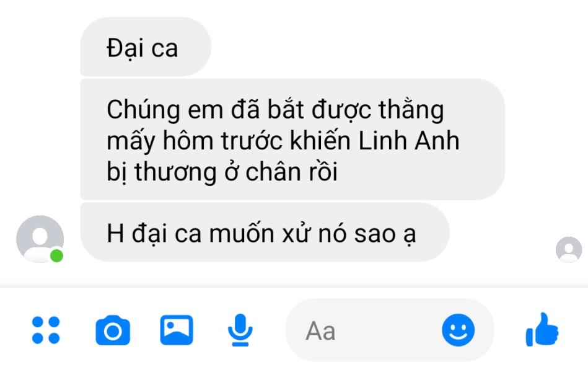Tap the camera icon to take photo
Image resolution: width=588 pixels, height=372 pixels.
[x=113, y=330]
